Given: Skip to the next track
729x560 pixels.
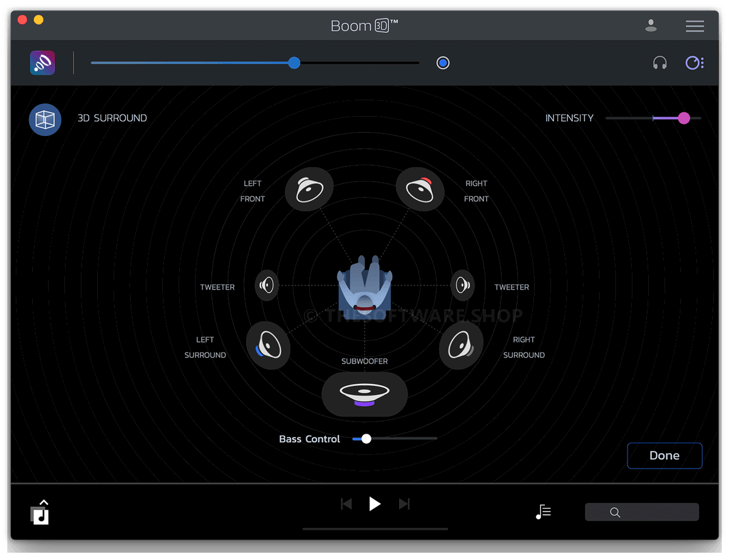Looking at the screenshot, I should (x=404, y=504).
